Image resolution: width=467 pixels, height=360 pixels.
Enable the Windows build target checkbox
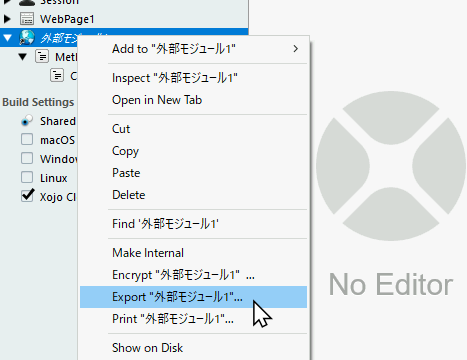(x=27, y=158)
